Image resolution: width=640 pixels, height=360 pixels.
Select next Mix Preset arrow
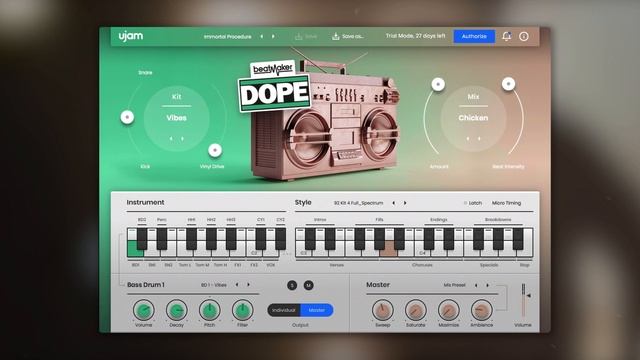(x=487, y=285)
